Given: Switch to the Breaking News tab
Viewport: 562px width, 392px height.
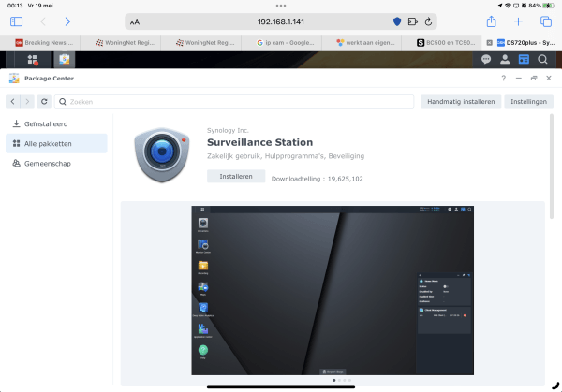Looking at the screenshot, I should [x=44, y=43].
